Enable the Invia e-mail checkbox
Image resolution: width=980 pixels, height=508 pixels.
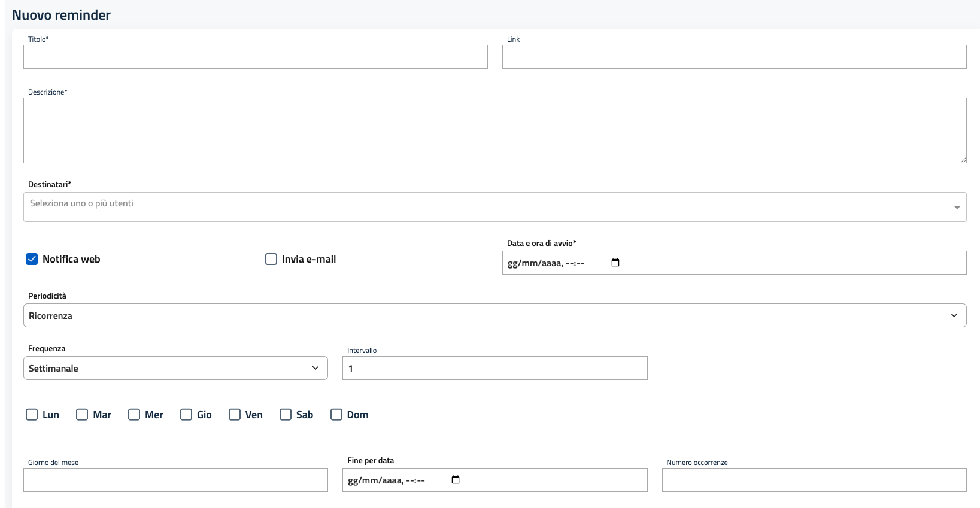[x=271, y=259]
